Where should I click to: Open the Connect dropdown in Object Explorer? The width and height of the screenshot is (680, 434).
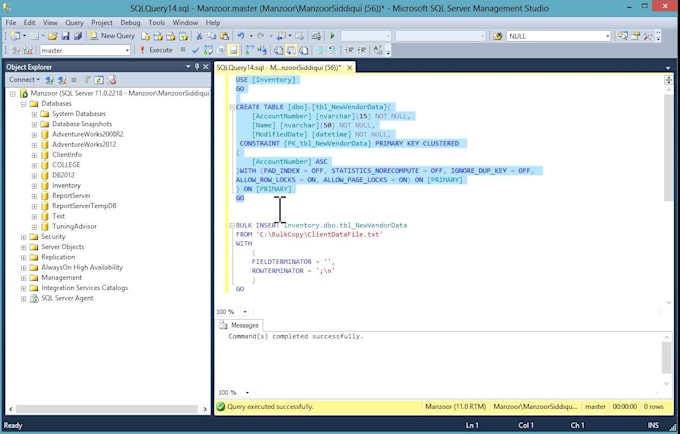tap(25, 80)
